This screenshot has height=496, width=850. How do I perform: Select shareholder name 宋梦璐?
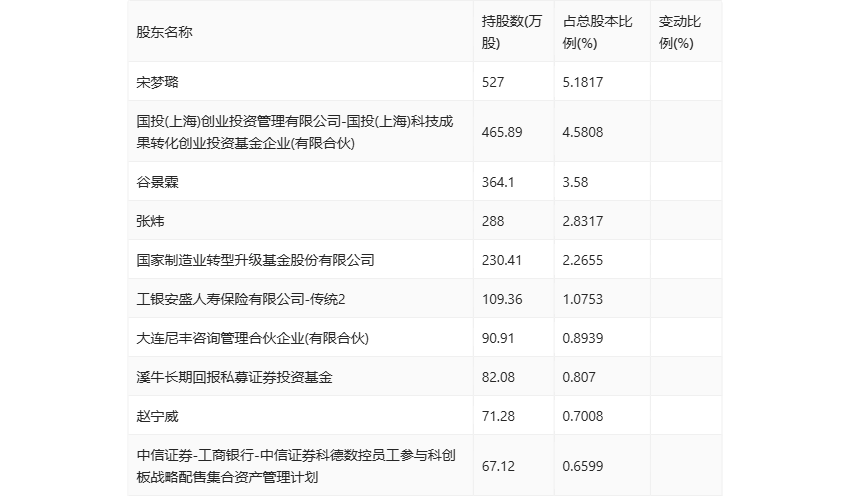pos(157,82)
